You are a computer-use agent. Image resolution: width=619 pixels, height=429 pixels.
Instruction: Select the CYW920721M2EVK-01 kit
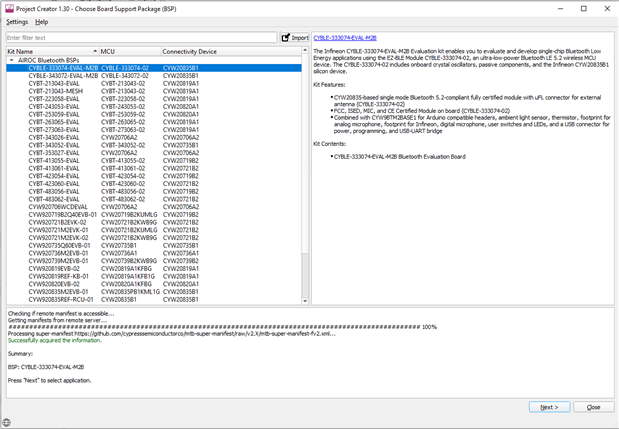point(58,230)
